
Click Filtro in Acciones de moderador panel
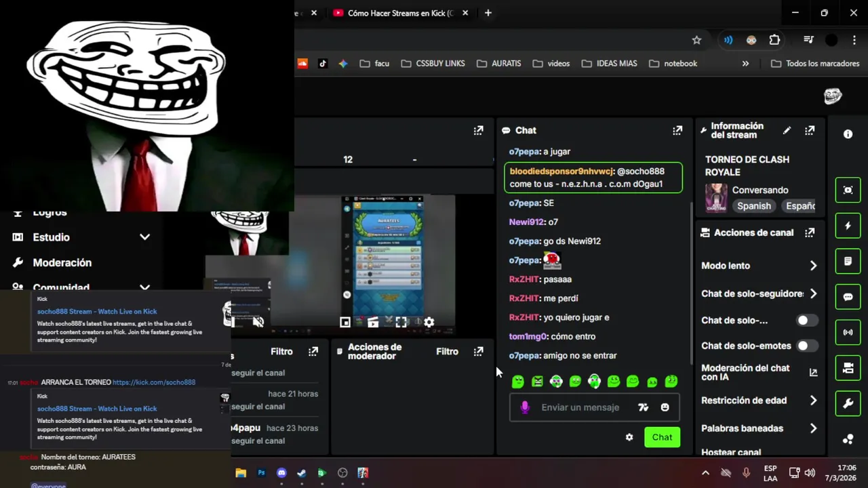tap(447, 351)
